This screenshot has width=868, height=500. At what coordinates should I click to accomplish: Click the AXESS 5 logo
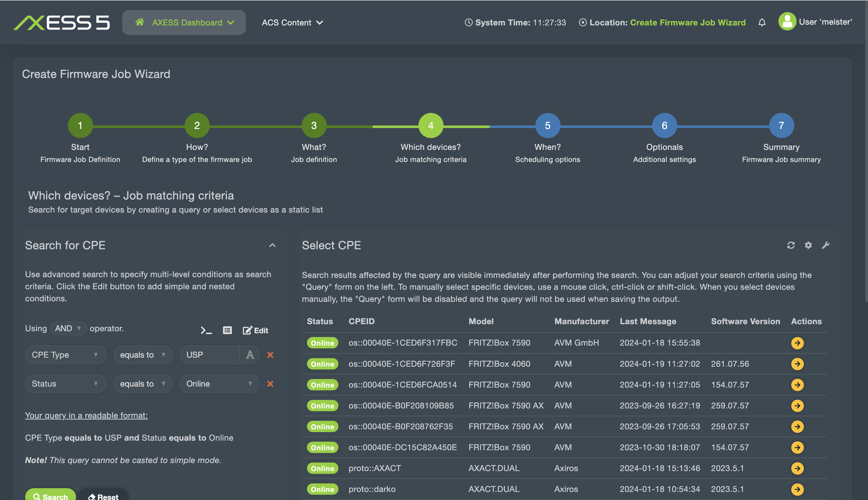click(x=61, y=23)
